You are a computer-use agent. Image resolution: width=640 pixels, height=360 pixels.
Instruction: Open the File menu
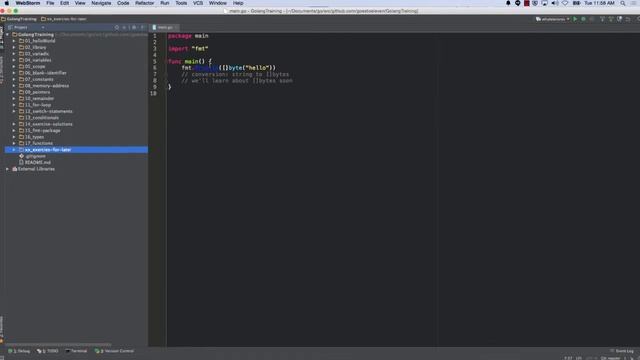(50, 3)
